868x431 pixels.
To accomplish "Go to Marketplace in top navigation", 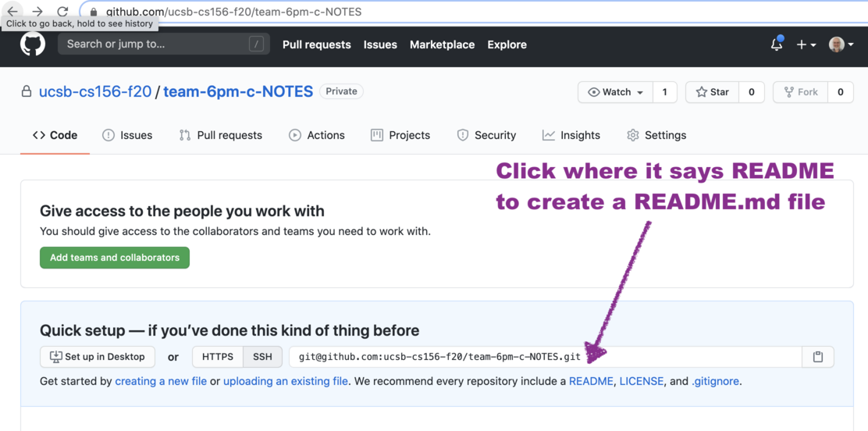I will (443, 45).
